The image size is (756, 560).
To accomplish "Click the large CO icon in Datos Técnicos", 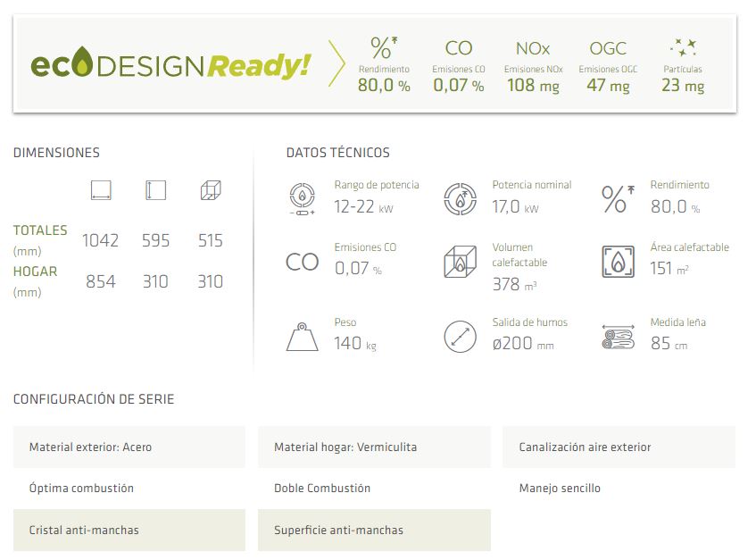I will pyautogui.click(x=303, y=262).
